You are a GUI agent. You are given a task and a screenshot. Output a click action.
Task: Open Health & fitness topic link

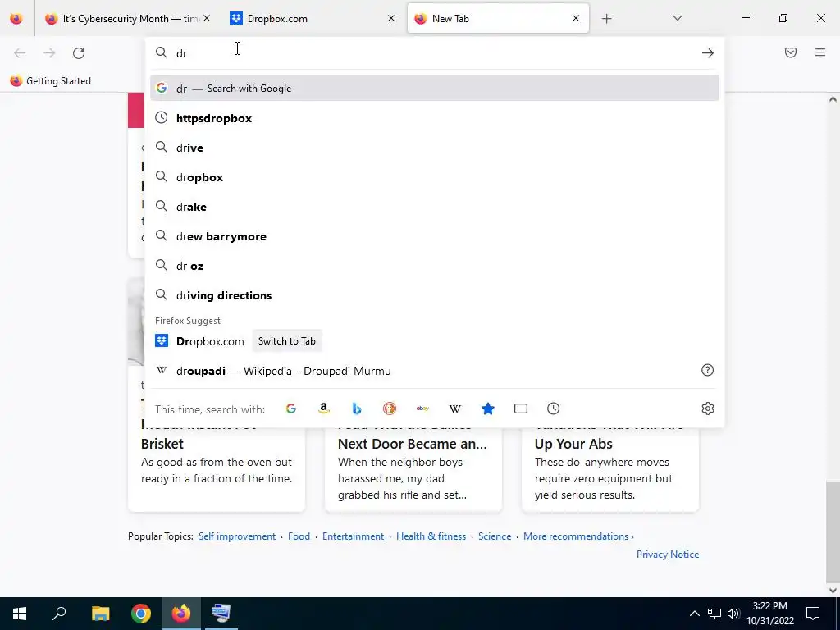click(x=431, y=536)
